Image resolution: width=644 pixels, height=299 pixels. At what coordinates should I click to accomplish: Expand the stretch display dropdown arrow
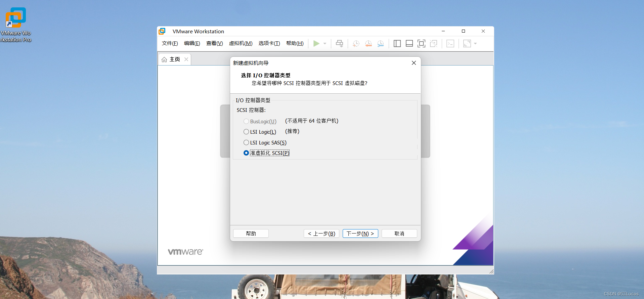click(475, 43)
